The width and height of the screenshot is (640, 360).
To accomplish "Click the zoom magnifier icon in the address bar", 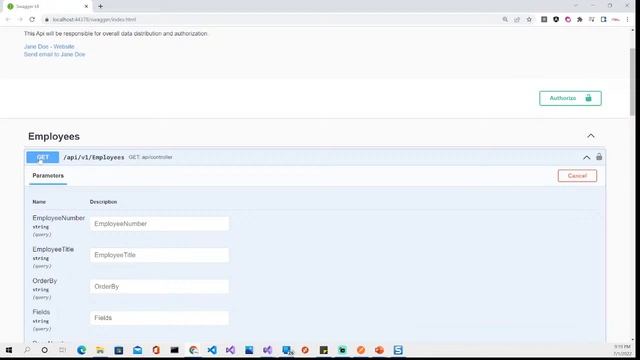I will 505,19.
